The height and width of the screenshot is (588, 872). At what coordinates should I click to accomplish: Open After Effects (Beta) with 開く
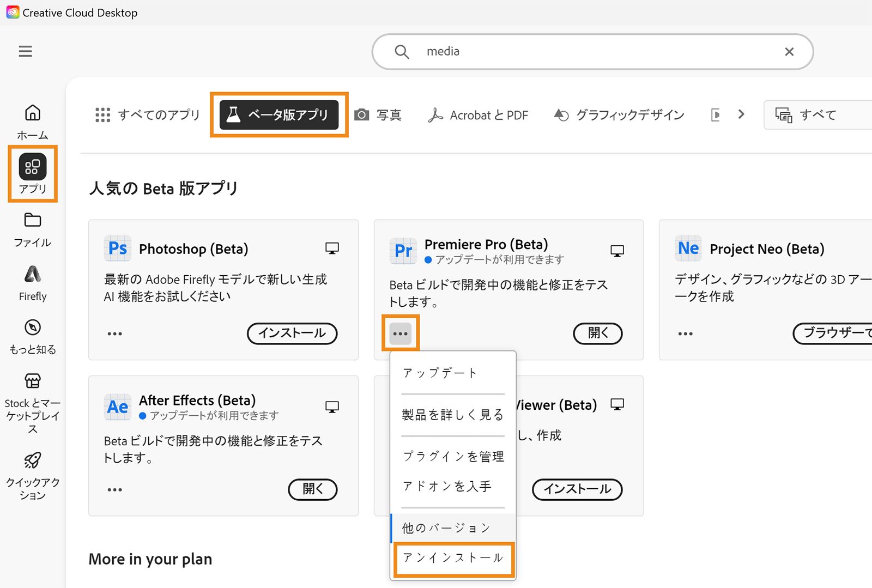(313, 489)
